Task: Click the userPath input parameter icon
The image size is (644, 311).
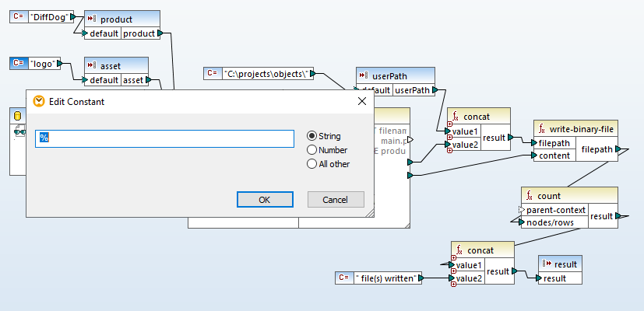Action: 363,75
